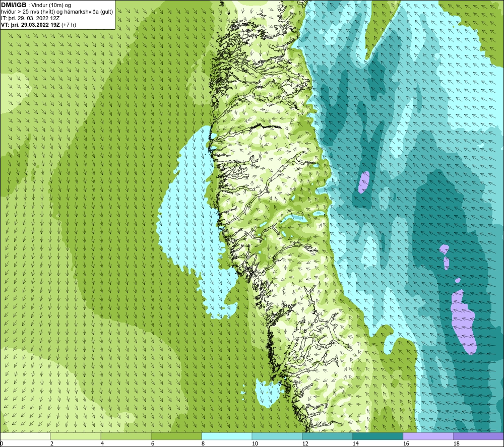The width and height of the screenshot is (504, 447).
Task: Select the dark green 6–8 m/s legend swatch
Action: (176, 436)
